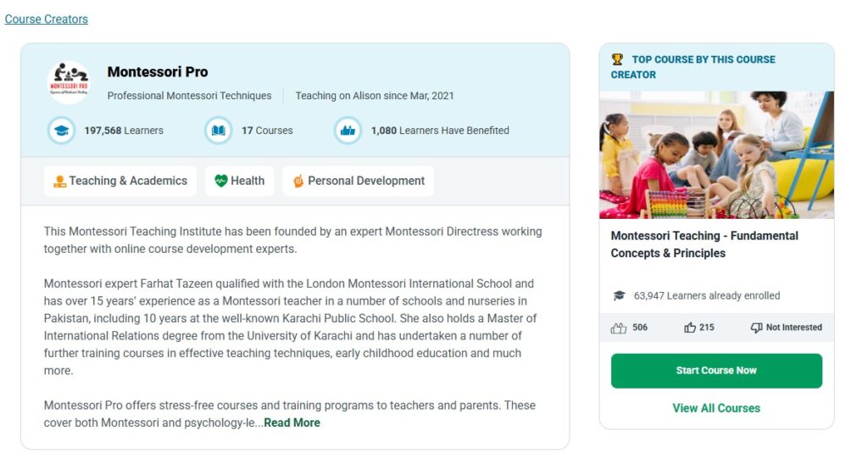Click the book icon beside 17 Courses
This screenshot has height=476, width=868.
(218, 131)
